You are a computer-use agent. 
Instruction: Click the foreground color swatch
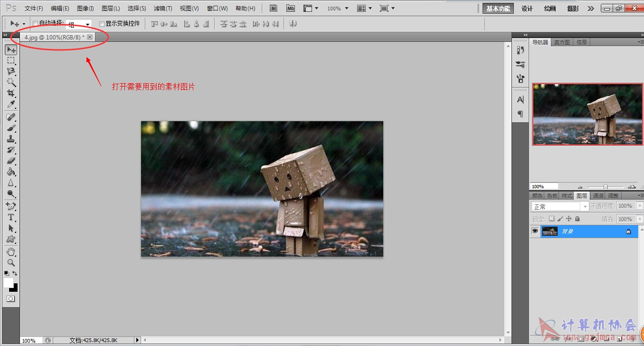tap(9, 283)
